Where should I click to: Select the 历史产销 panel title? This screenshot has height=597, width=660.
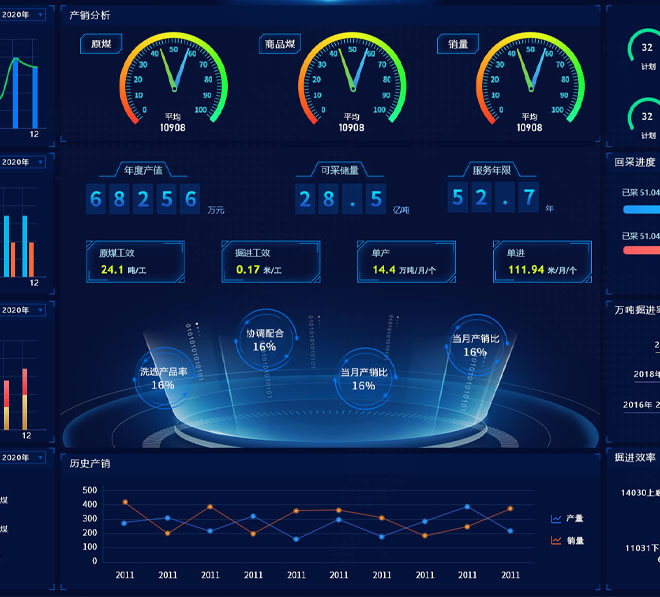(90, 463)
